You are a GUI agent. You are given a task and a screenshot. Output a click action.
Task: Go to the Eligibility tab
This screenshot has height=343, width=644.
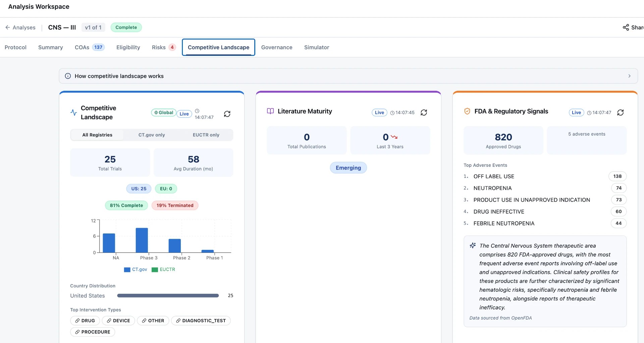click(128, 48)
